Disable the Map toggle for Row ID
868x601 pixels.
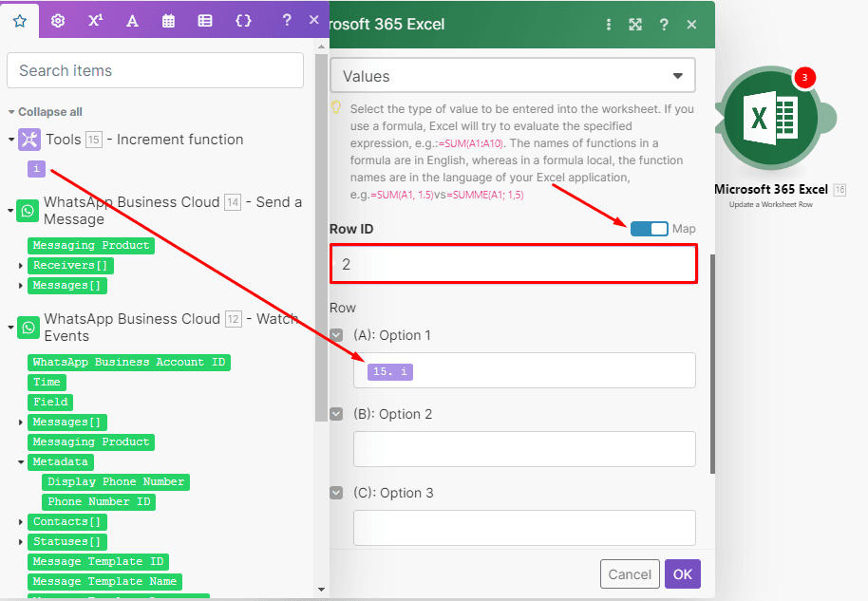pyautogui.click(x=649, y=228)
